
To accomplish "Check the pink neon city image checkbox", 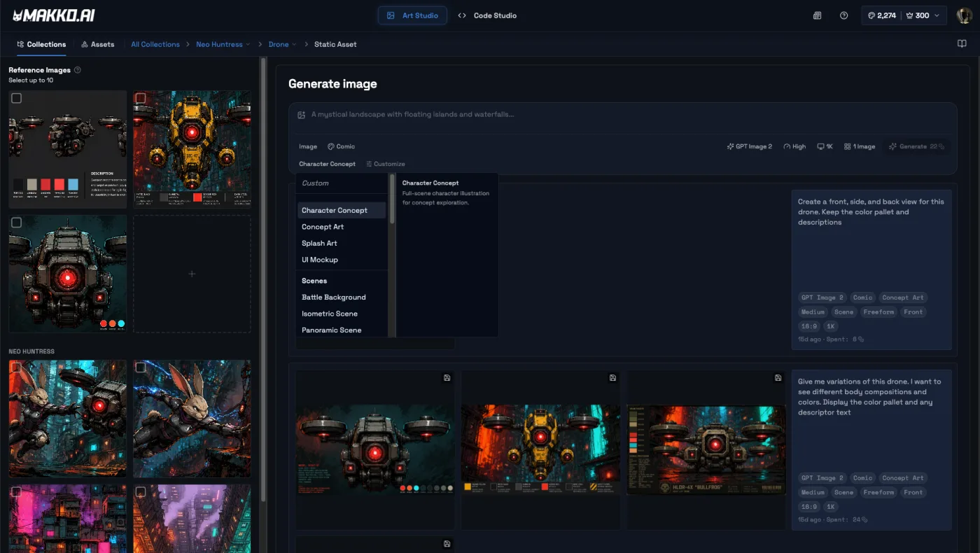I will point(17,492).
